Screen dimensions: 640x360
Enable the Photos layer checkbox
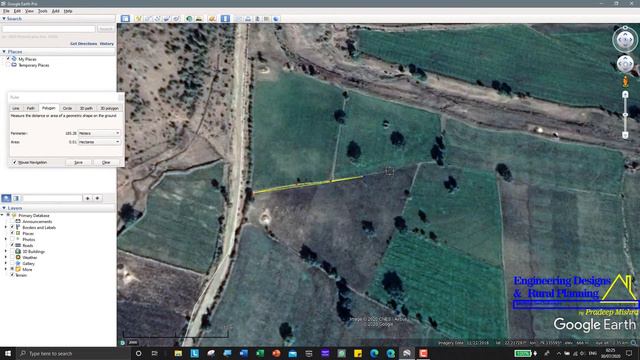pyautogui.click(x=12, y=239)
